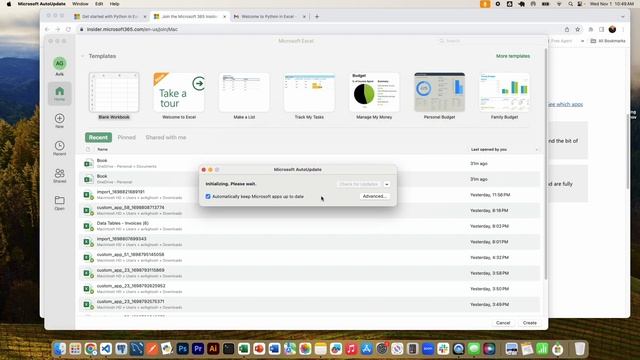Viewport: 640px width, 360px height.
Task: Open Visual Studio Code from the Dock
Action: pos(106,349)
